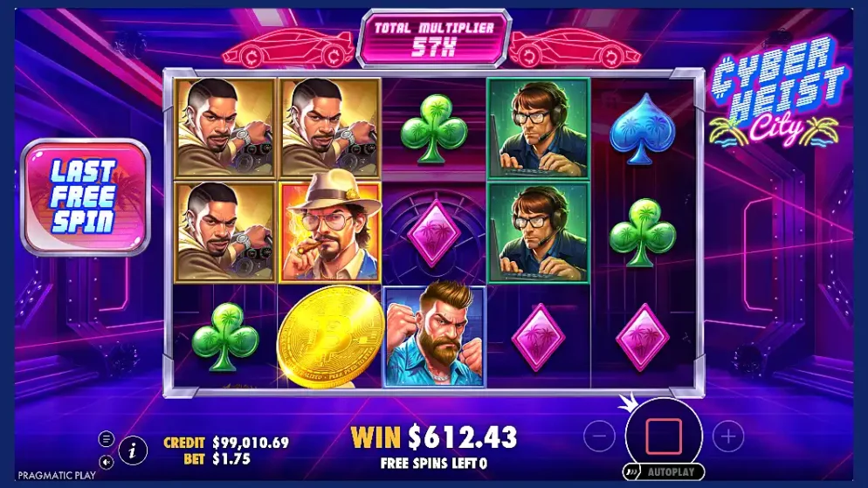
Task: Click the Total Multiplier 57x display
Action: tap(434, 38)
